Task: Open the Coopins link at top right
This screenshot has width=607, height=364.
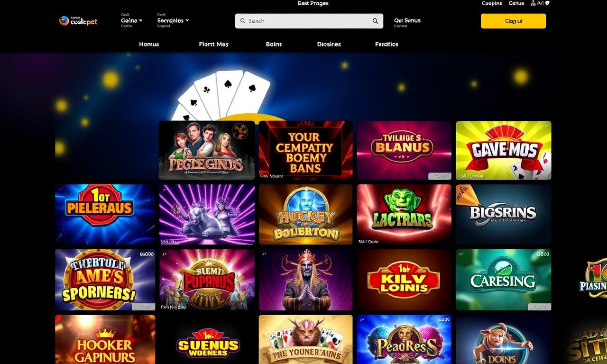Action: click(492, 3)
